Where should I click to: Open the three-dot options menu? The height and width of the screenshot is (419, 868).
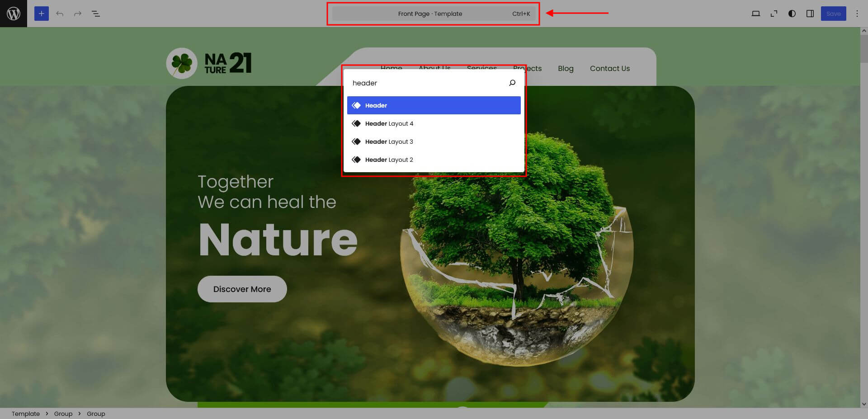[x=857, y=14]
